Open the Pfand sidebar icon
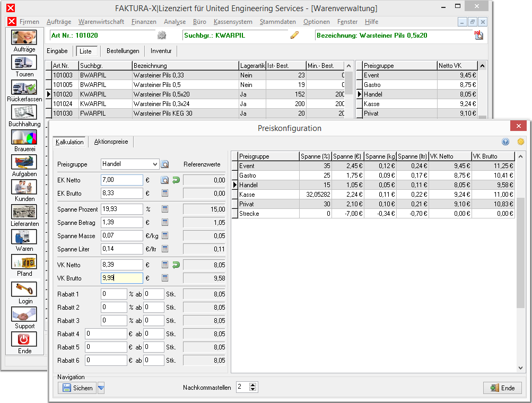The image size is (532, 403). 24,262
